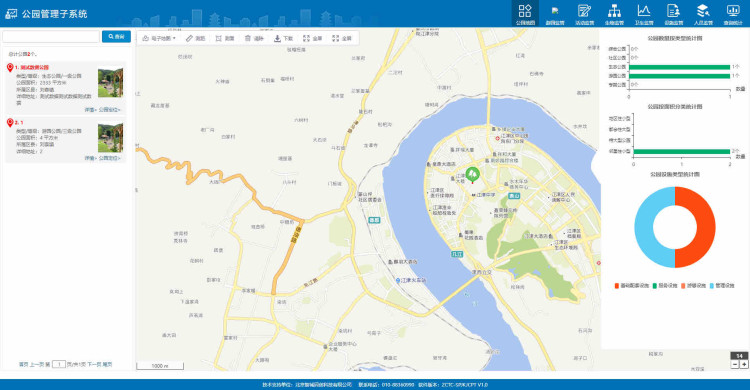
Task: Click the 下载 download map tool
Action: tap(283, 38)
